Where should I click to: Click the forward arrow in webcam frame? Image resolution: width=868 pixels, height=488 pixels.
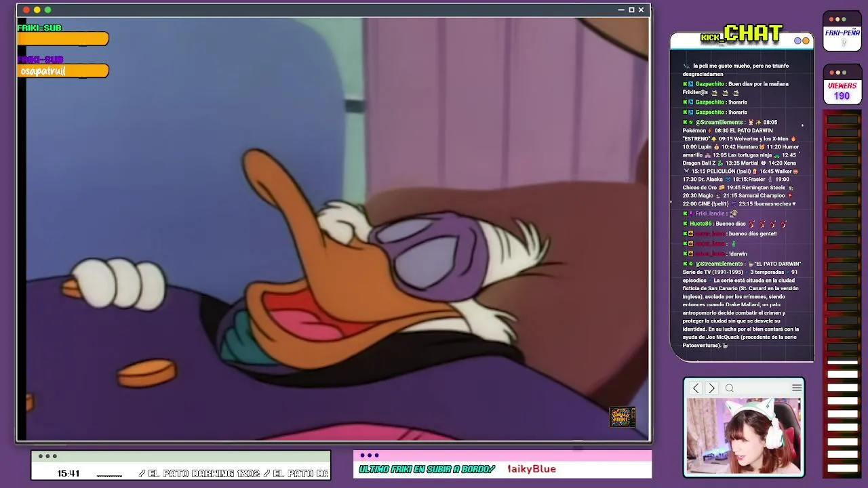point(711,388)
